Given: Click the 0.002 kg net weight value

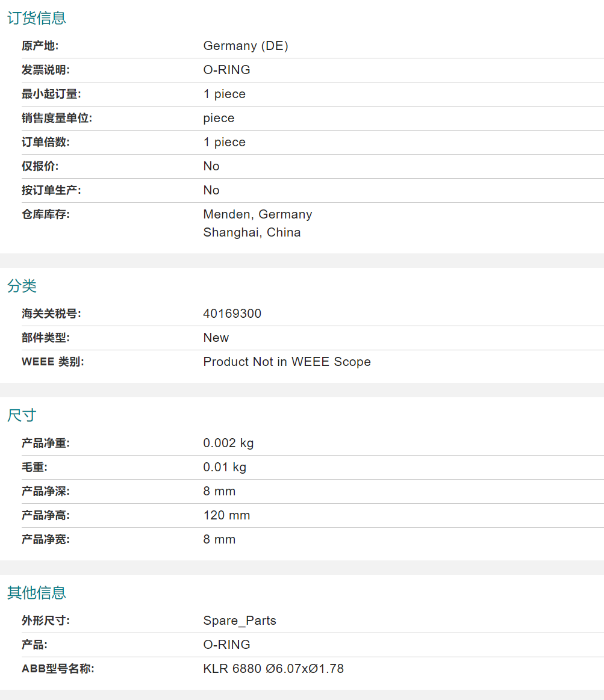Looking at the screenshot, I should (228, 443).
